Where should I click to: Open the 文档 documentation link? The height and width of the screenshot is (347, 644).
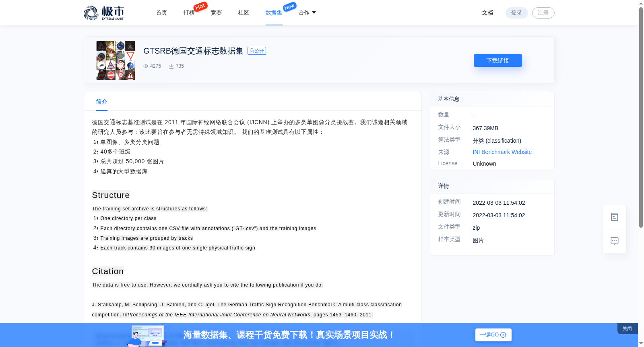487,13
